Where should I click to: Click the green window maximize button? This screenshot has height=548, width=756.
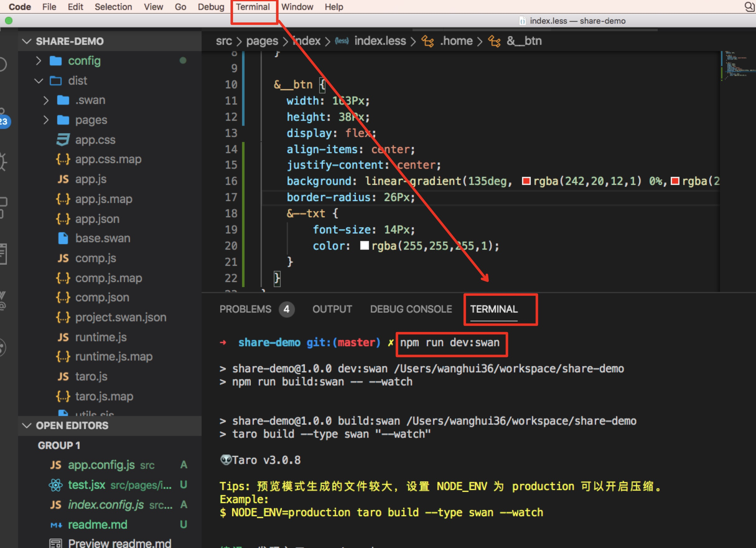[9, 21]
